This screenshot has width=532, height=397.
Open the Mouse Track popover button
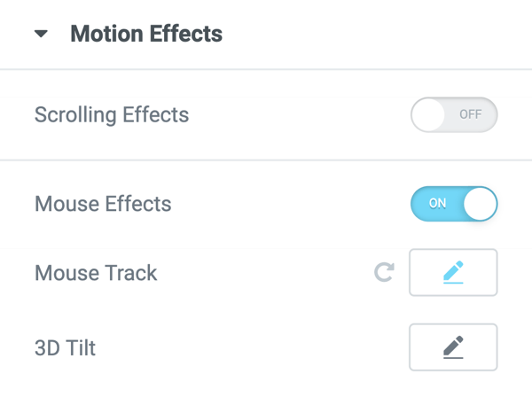click(453, 272)
